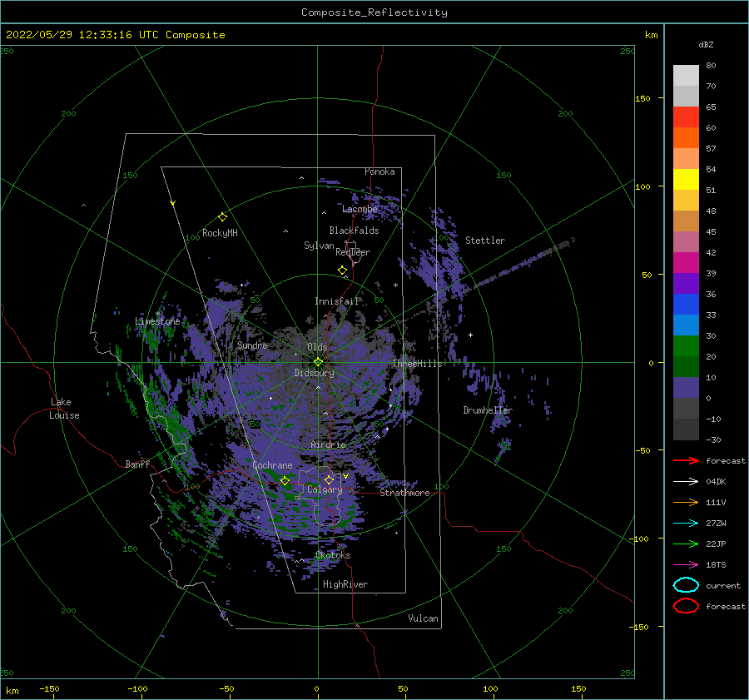Click the magenta 39-42 dBZ color swatch
Viewport: 749px width, 700px height.
686,263
